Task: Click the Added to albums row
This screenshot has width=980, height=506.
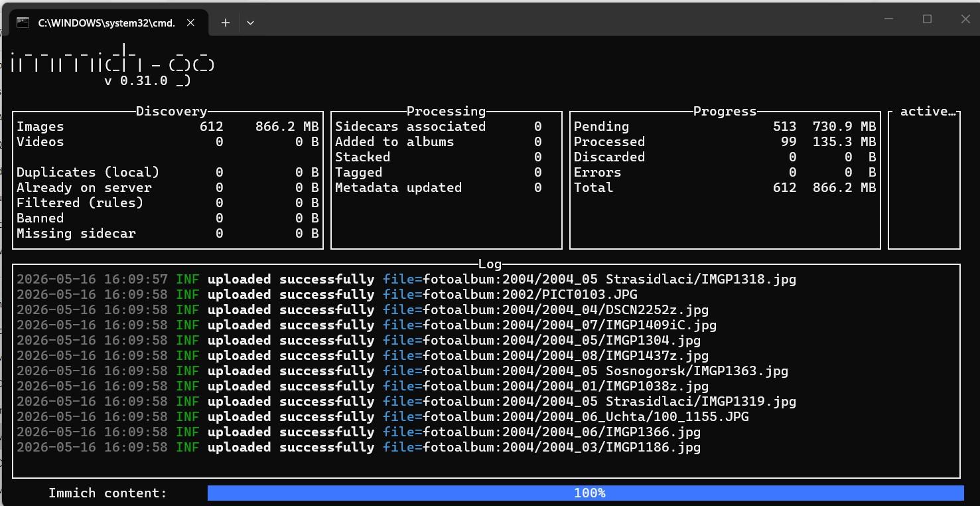Action: 439,141
